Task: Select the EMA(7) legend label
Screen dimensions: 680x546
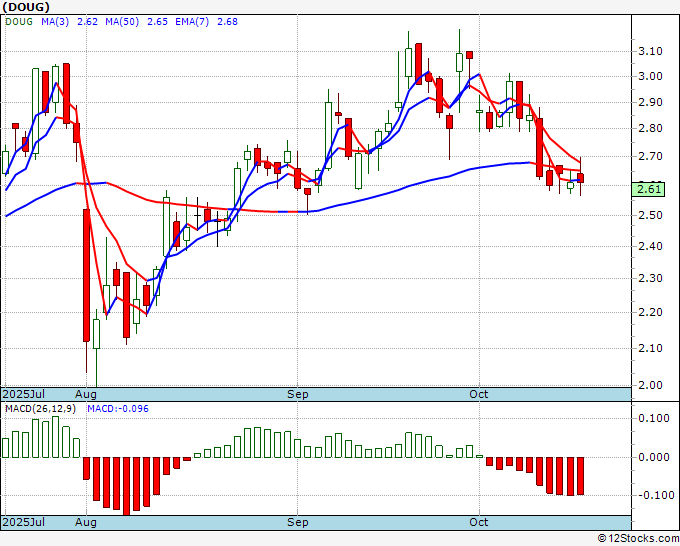Action: (x=192, y=22)
